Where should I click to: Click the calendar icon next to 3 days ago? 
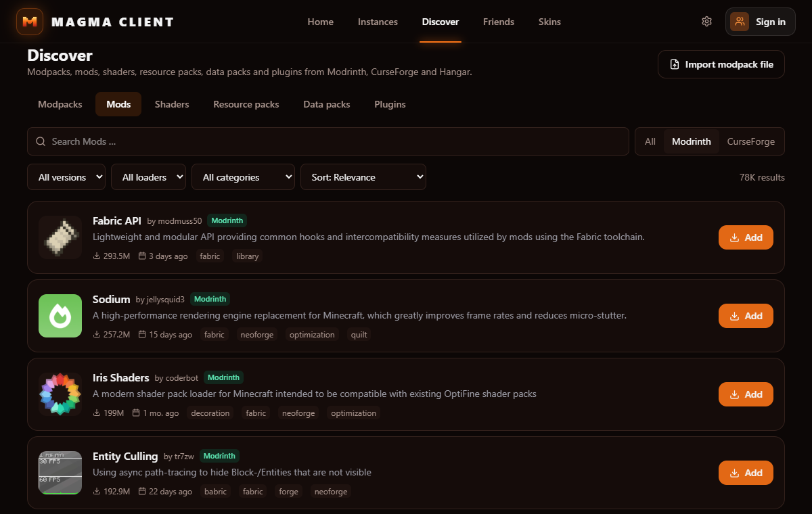[x=142, y=256]
